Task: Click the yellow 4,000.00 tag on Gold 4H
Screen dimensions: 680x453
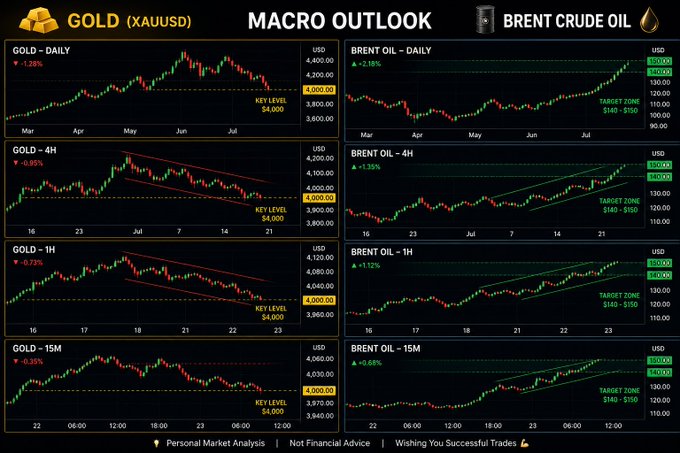Action: [x=319, y=198]
